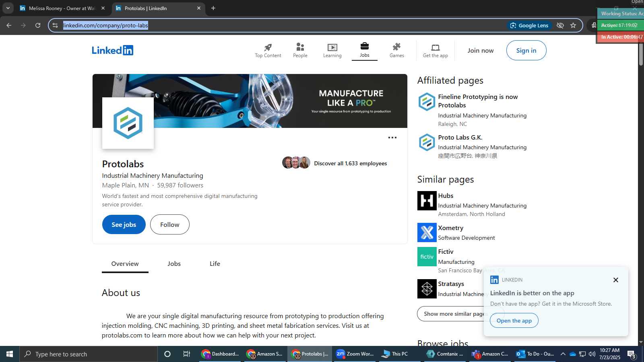Open the OneDrive tray icon

click(573, 354)
